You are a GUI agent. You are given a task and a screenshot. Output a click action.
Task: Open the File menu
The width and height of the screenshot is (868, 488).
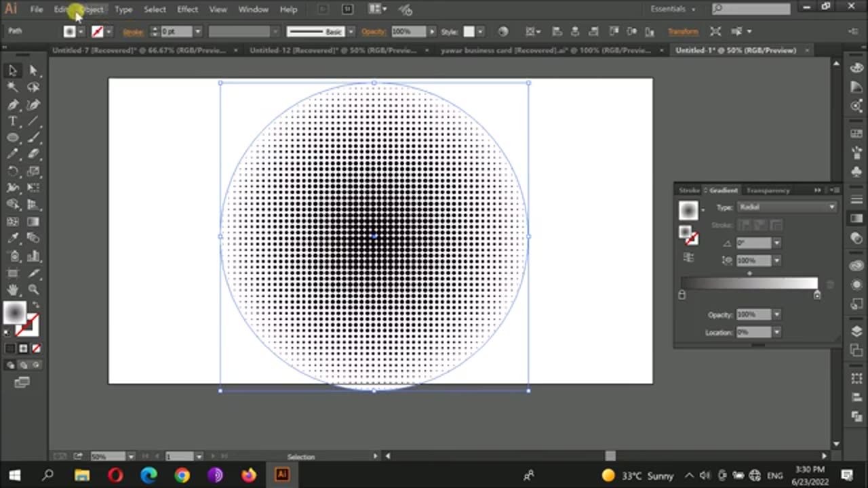click(x=37, y=9)
